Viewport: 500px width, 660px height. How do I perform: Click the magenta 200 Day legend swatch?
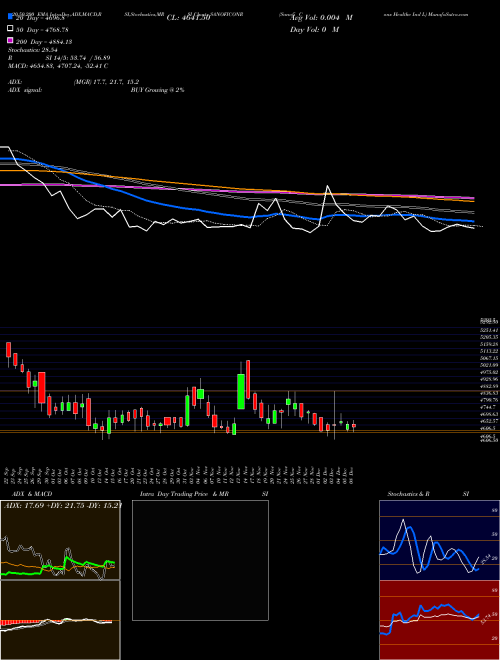10,41
